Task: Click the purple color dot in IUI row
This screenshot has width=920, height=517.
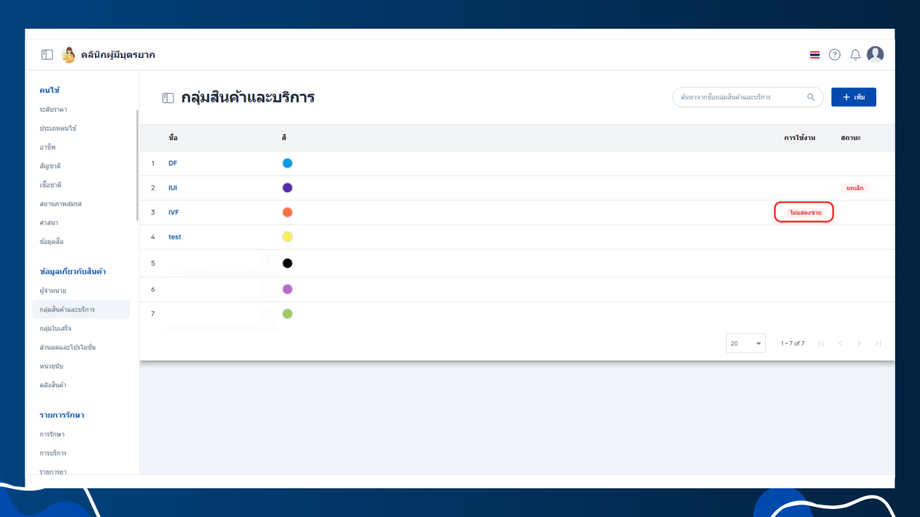Action: 287,188
